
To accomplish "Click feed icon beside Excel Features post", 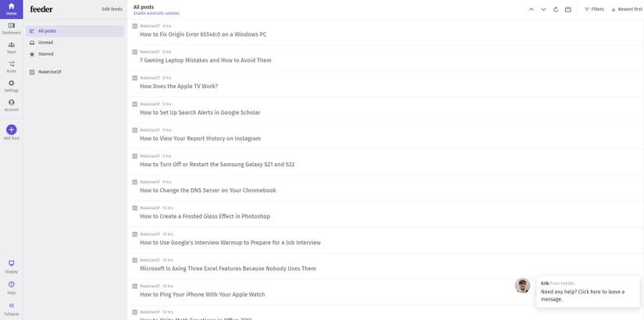I will coord(135,260).
